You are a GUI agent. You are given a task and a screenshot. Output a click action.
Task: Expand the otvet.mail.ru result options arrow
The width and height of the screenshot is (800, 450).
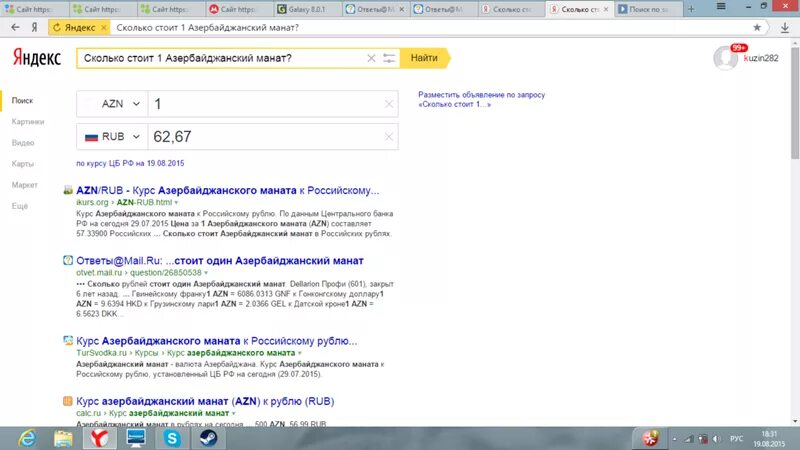tap(206, 273)
